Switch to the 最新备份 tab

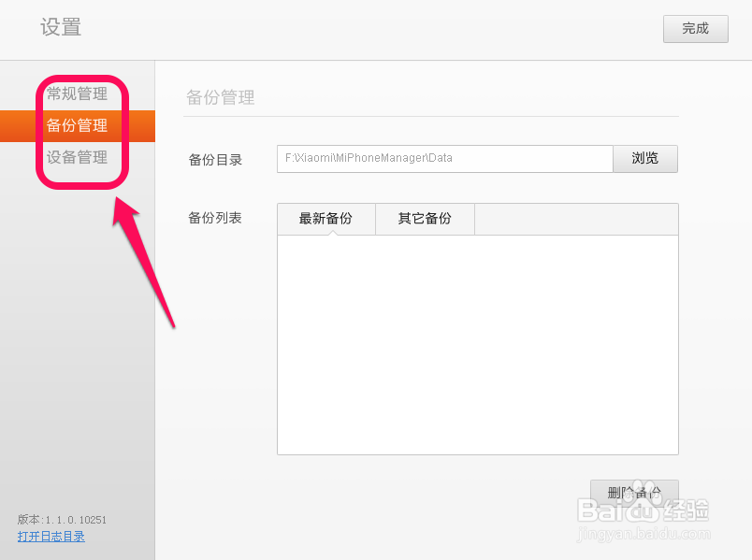coord(325,219)
